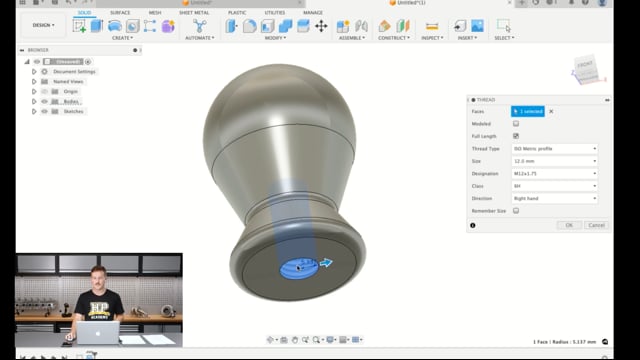Select the Press Pull tool icon

(231, 26)
